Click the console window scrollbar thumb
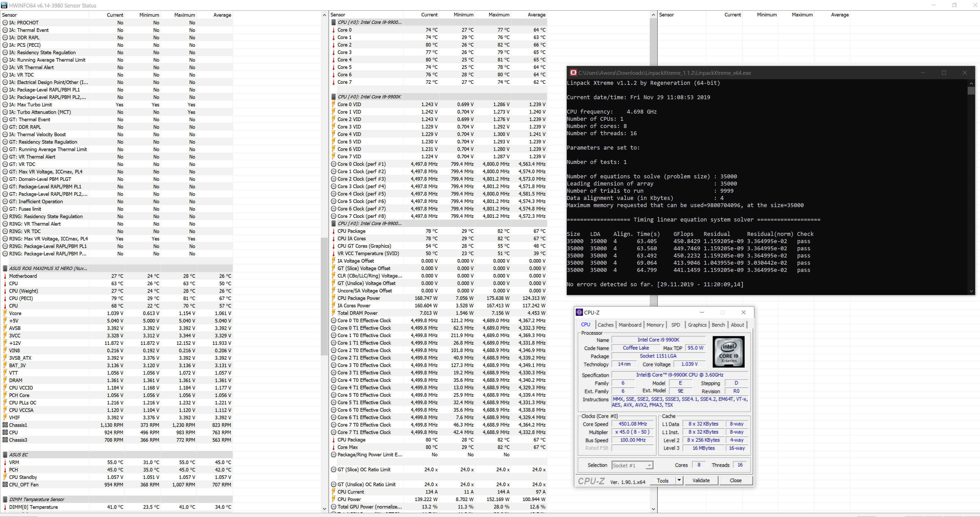This screenshot has height=517, width=980. click(971, 91)
